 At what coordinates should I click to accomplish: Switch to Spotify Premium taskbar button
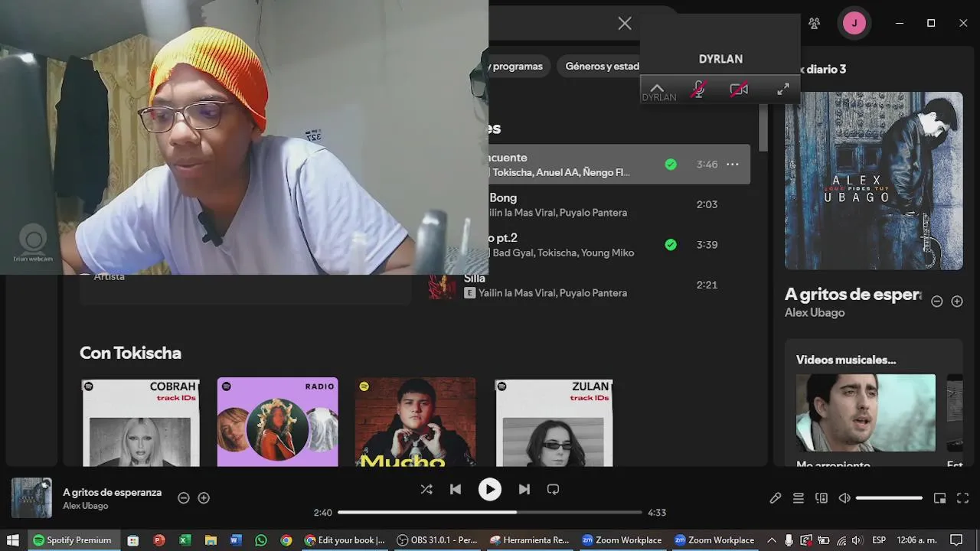72,540
